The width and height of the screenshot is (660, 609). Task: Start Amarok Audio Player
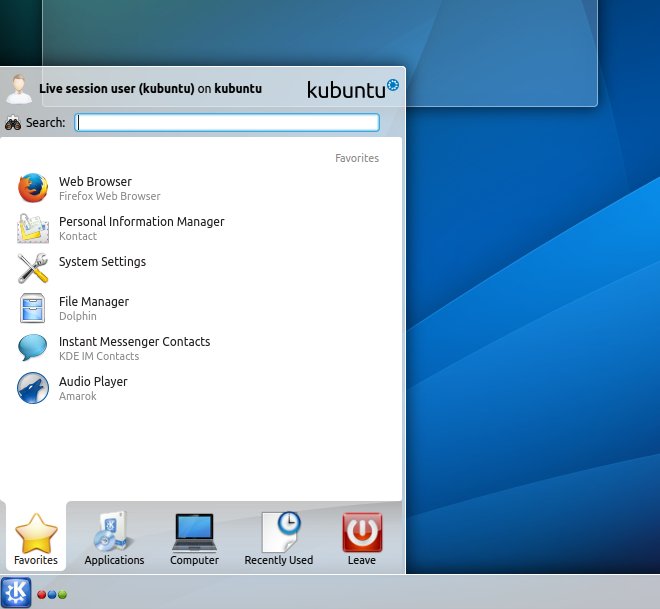pyautogui.click(x=92, y=388)
